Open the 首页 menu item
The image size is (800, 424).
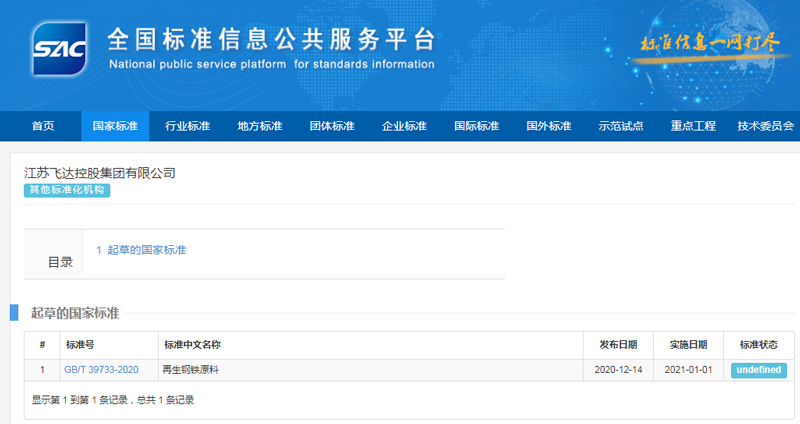pyautogui.click(x=43, y=126)
